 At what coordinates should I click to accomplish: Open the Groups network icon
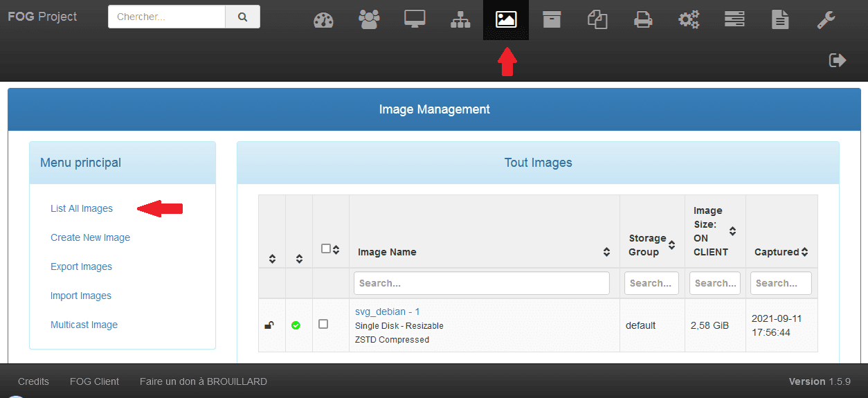(x=460, y=20)
